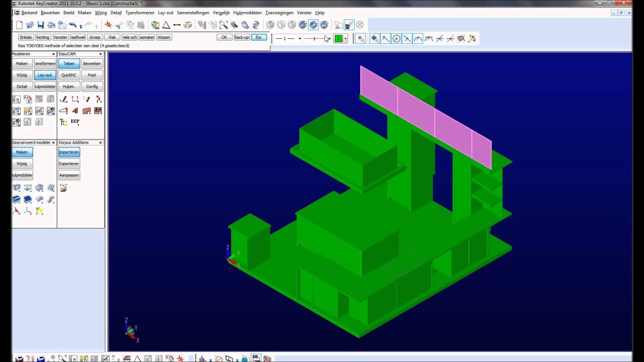The width and height of the screenshot is (644, 362).
Task: Click the green level color swatch
Action: pos(339,39)
